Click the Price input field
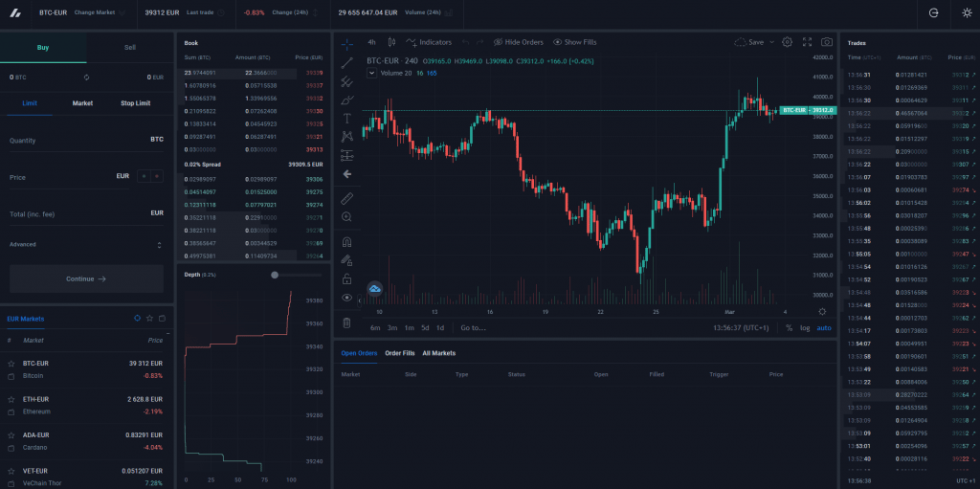980x489 pixels. tap(69, 177)
